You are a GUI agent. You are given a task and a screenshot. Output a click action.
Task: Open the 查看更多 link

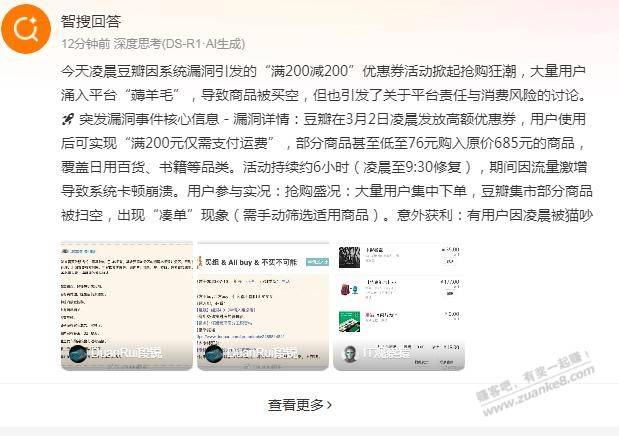[x=300, y=405]
